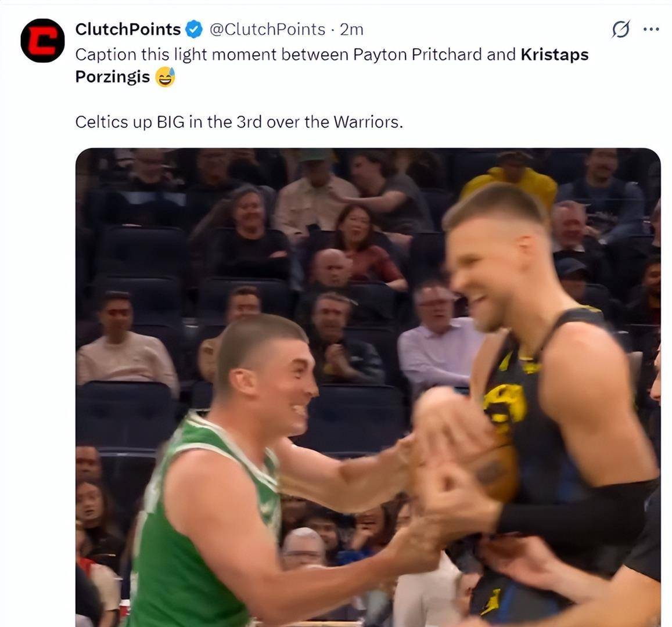This screenshot has height=627, width=672.
Task: Click the basketball held in the photo
Action: [x=497, y=471]
